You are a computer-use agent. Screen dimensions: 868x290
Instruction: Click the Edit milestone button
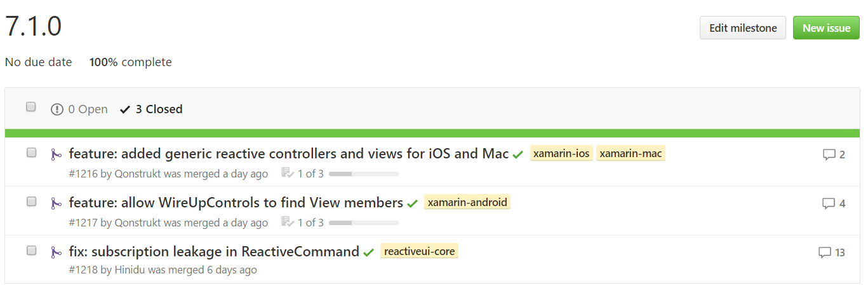[742, 28]
